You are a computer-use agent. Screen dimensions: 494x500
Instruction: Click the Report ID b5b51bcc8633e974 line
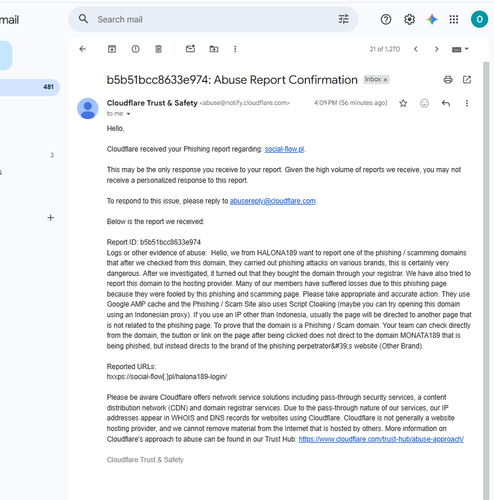tap(154, 242)
